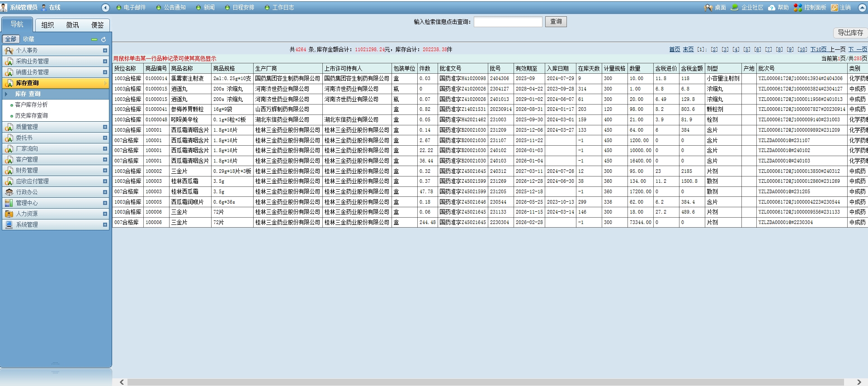The width and height of the screenshot is (868, 386).
Task: Click system admin user avatar icon
Action: 4,7
